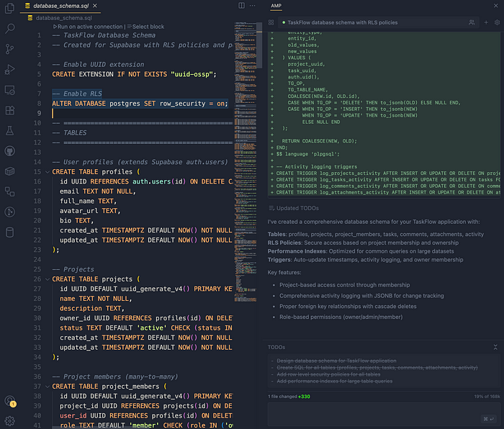
Task: Click the Select block code lens
Action: (x=145, y=27)
